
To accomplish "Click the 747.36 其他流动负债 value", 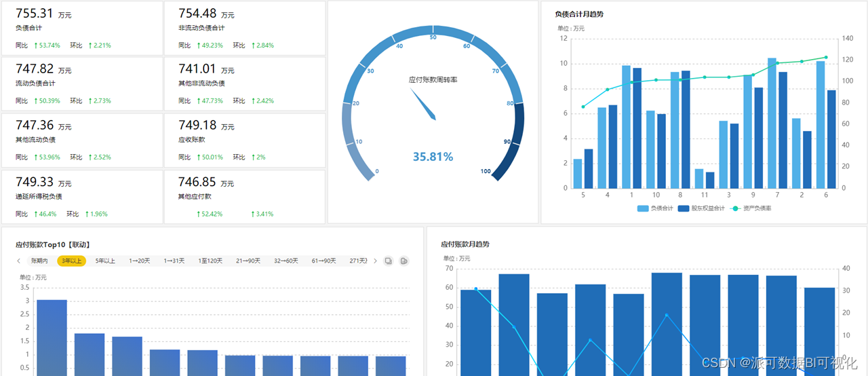I will pos(35,125).
